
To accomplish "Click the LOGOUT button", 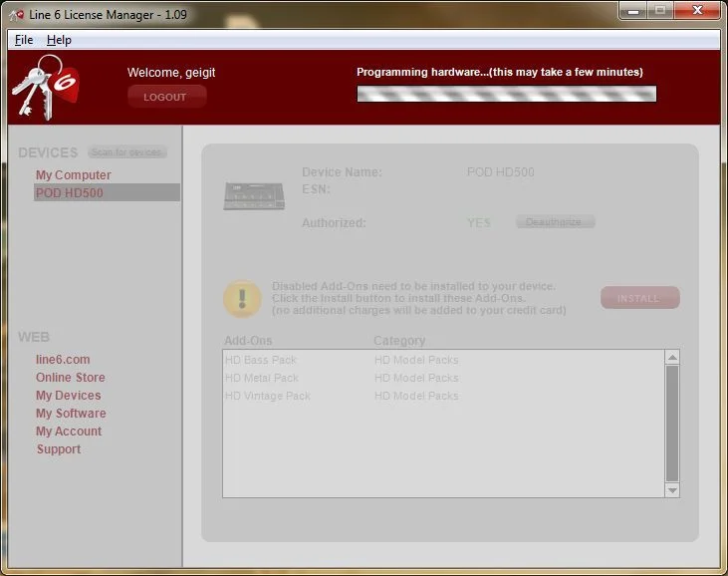I will [x=166, y=97].
